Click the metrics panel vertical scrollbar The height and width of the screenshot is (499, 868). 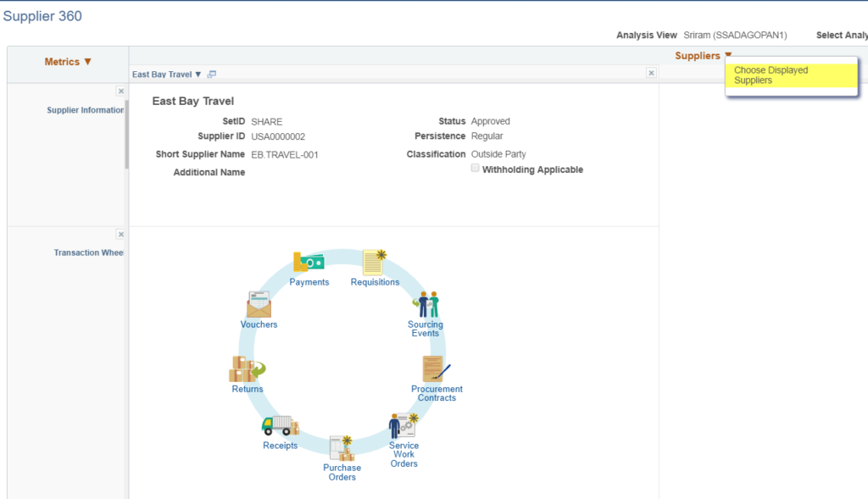click(x=127, y=135)
